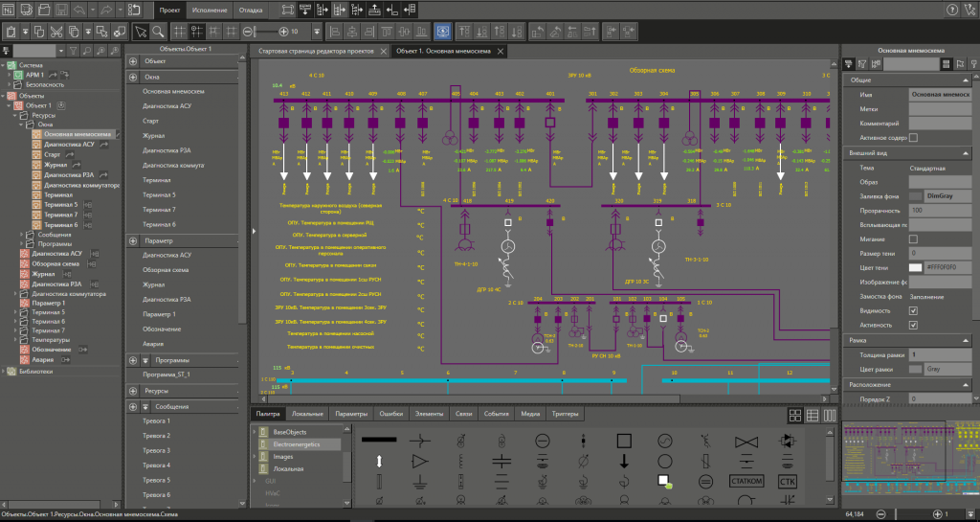Activate the magnifier zoom tool
980x522 pixels.
coord(158,32)
